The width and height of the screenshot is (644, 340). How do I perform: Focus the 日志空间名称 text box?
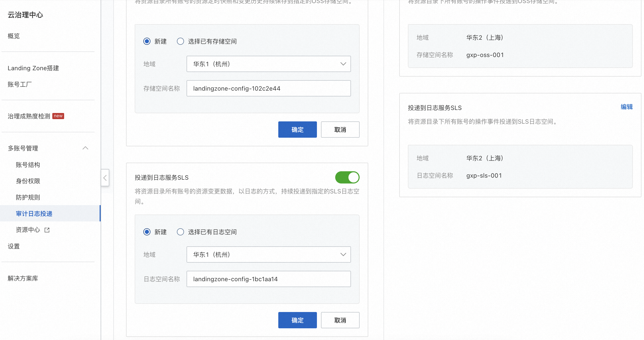pyautogui.click(x=268, y=279)
